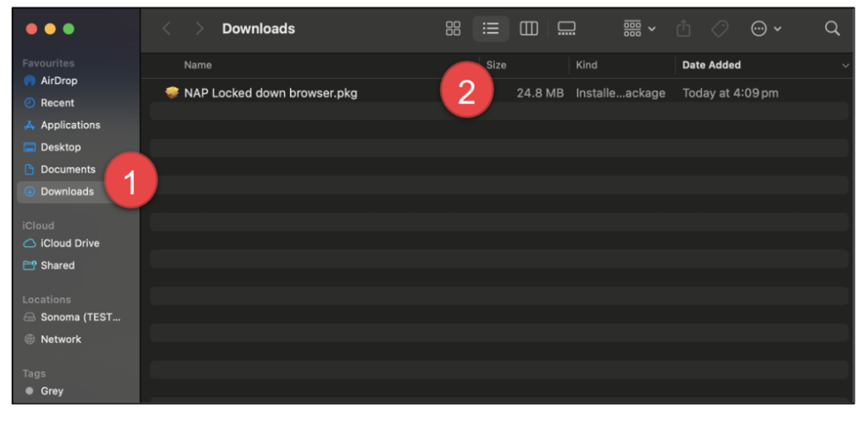Sort files by Size column header
Screen dimensions: 868x421
pyautogui.click(x=497, y=65)
